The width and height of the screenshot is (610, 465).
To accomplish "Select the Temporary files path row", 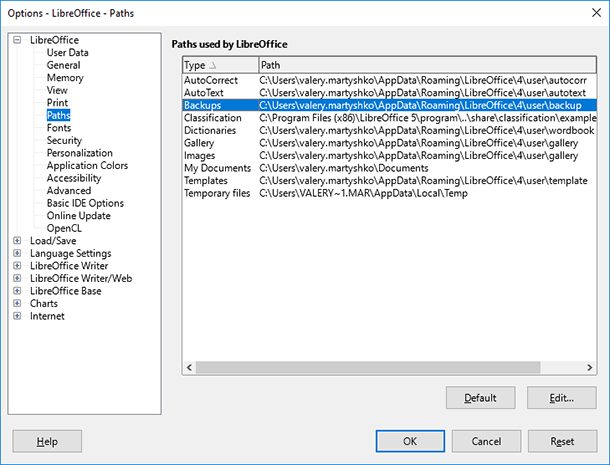I will pyautogui.click(x=389, y=193).
